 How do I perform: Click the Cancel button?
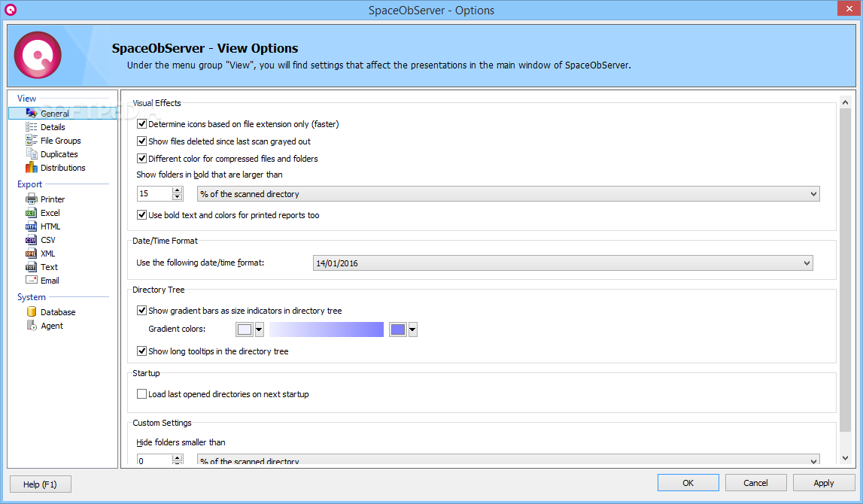[x=755, y=482]
